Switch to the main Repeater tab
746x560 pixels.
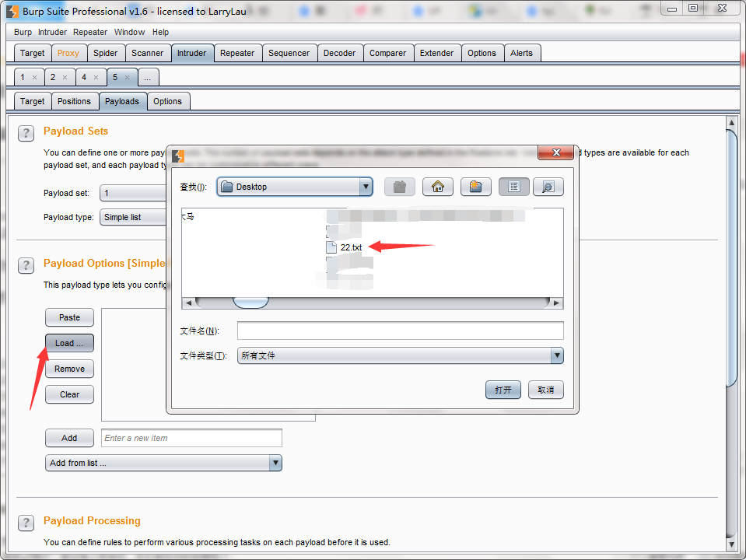[x=237, y=54]
